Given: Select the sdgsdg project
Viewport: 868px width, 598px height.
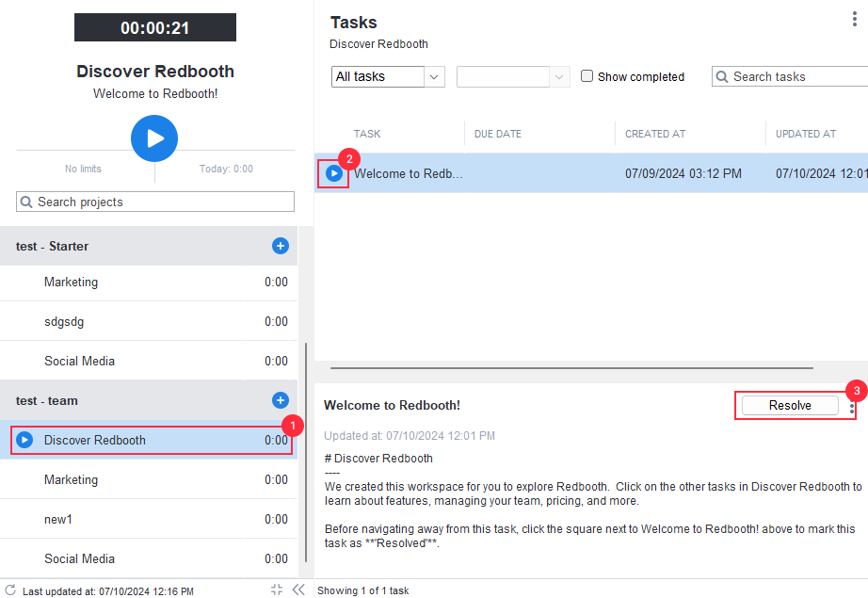Looking at the screenshot, I should 149,322.
